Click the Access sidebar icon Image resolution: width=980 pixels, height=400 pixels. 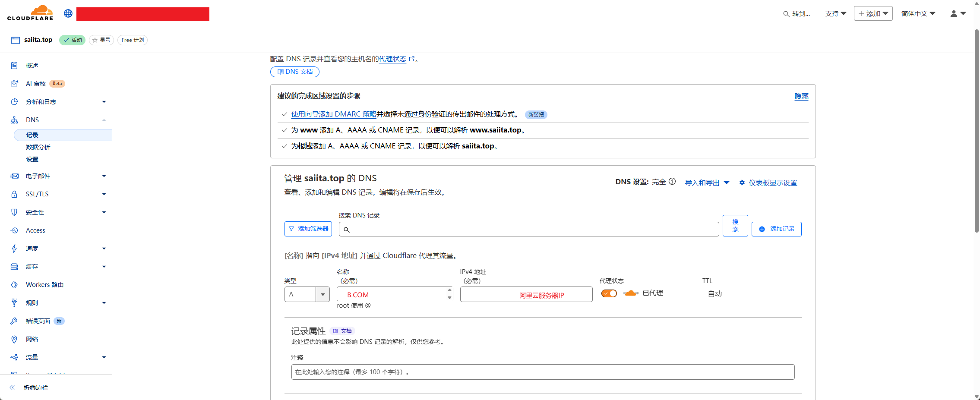click(14, 230)
